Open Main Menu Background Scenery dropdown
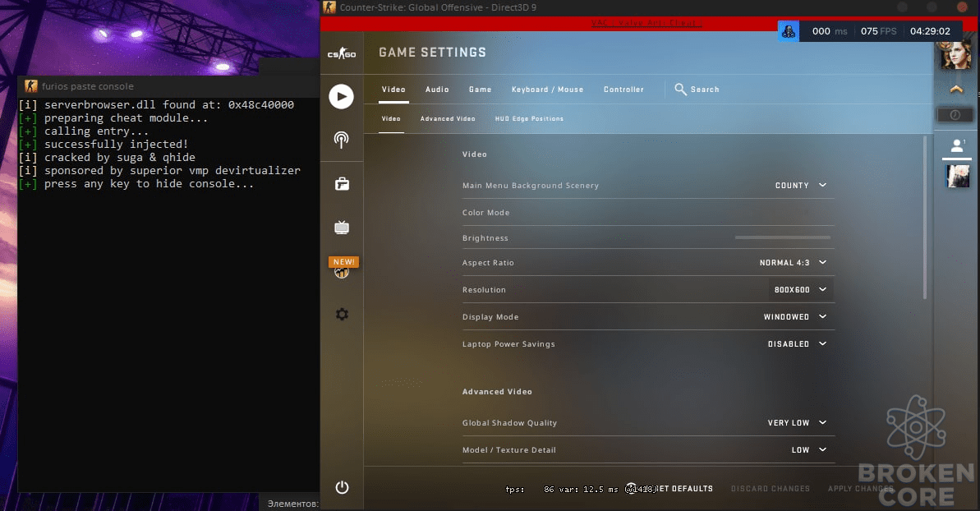This screenshot has height=511, width=980. point(801,186)
